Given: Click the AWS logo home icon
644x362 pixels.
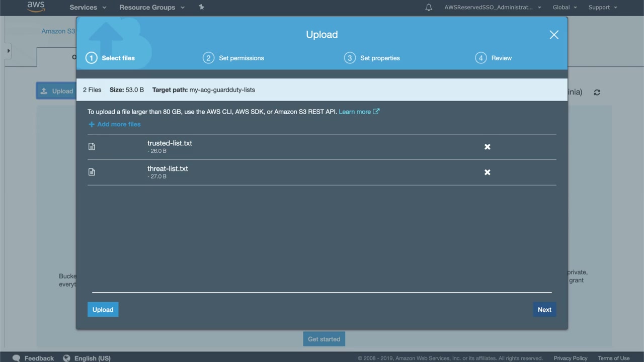Looking at the screenshot, I should [x=36, y=7].
